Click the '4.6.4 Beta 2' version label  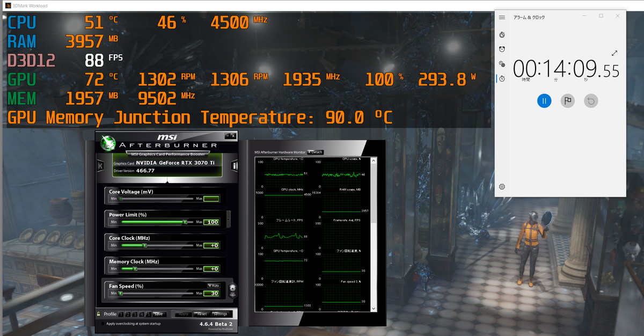216,324
